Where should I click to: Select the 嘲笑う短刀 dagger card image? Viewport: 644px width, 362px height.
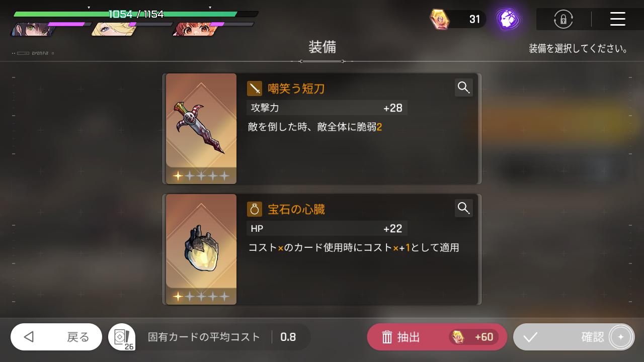pyautogui.click(x=201, y=129)
